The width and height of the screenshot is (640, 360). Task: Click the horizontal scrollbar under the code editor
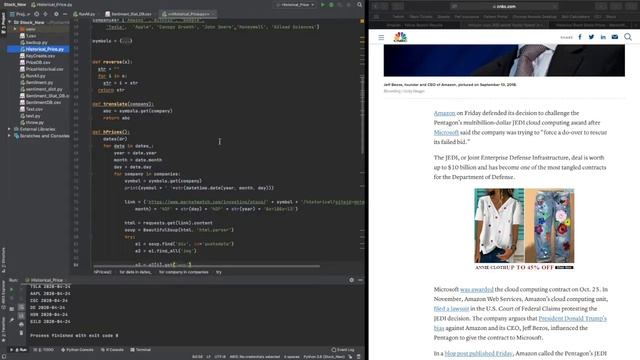[206, 266]
